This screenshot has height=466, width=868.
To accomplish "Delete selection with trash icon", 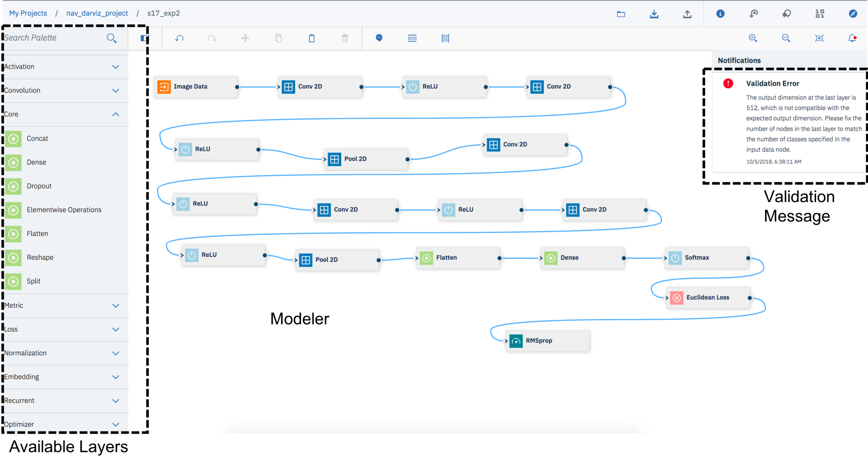I will (x=345, y=38).
